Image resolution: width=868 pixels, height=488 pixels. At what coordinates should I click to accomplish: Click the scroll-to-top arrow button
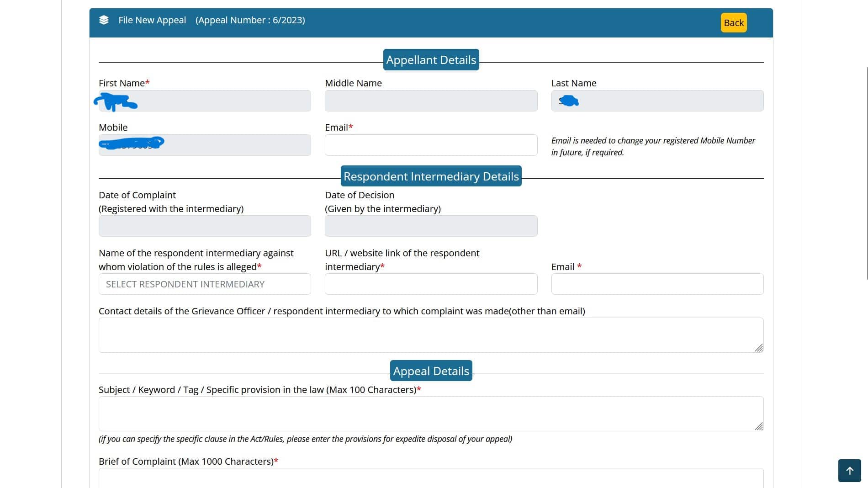(x=849, y=471)
